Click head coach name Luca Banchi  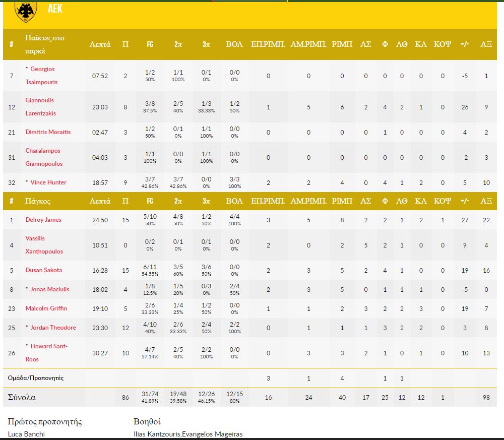click(x=27, y=434)
